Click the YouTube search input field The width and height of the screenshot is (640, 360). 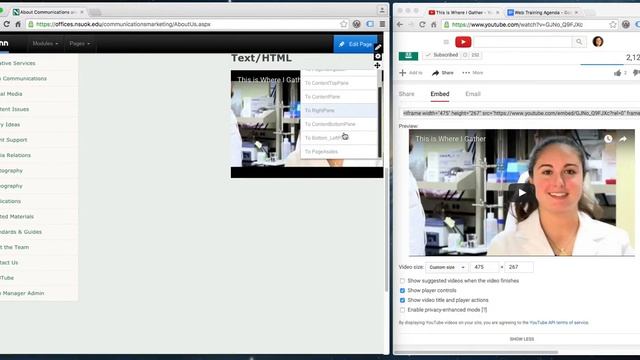click(522, 42)
